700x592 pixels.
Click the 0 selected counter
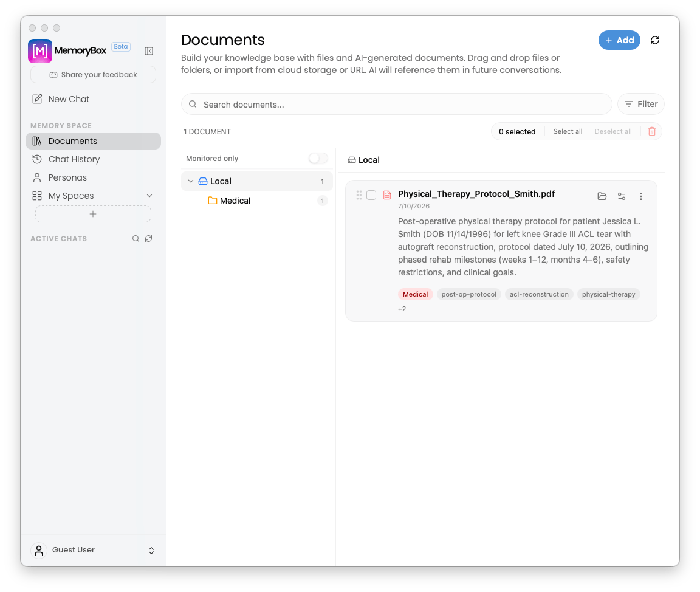coord(517,132)
